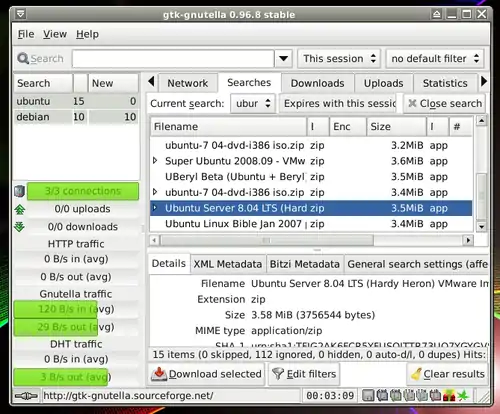Click the green uploads arrow icon

tap(20, 209)
